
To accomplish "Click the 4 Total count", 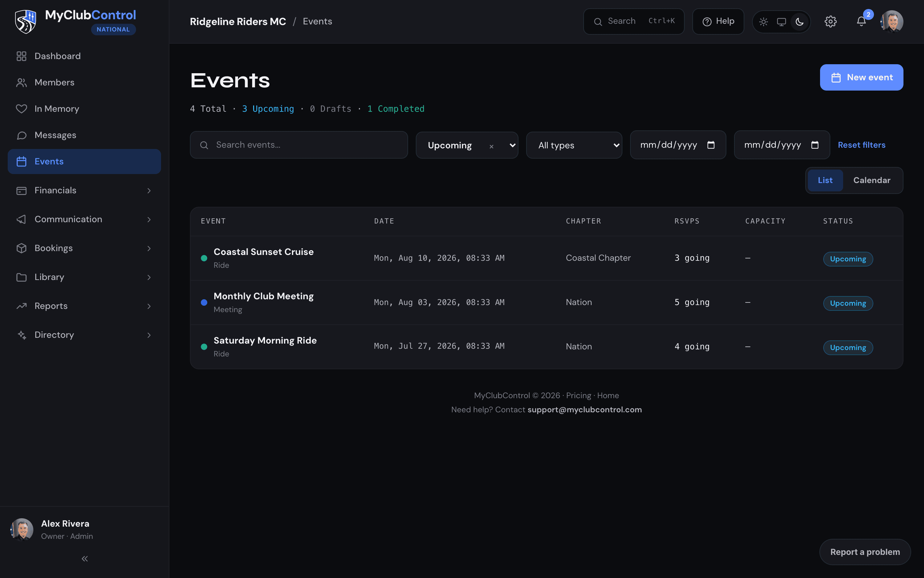I will pyautogui.click(x=208, y=109).
